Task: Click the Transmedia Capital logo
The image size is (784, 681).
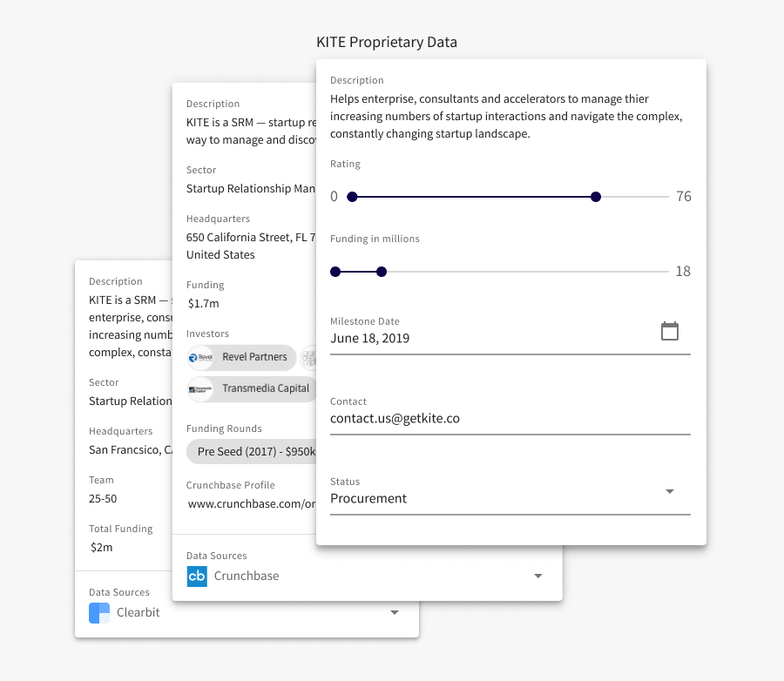Action: 201,389
